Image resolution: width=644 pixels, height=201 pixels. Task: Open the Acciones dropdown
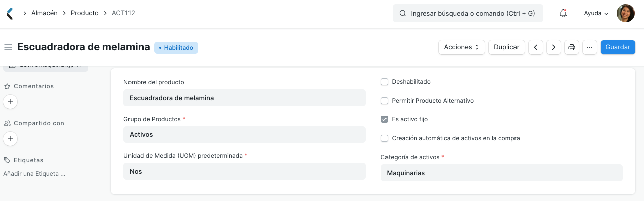pos(461,47)
